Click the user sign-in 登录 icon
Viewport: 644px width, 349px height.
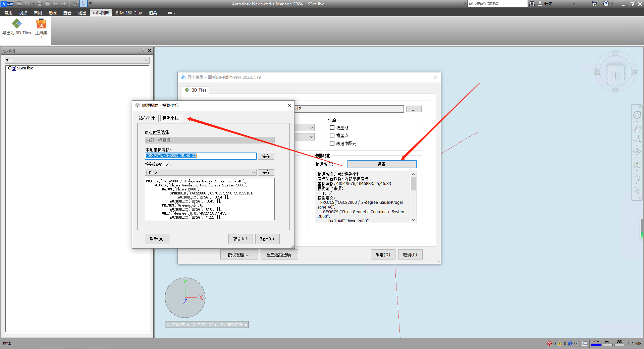click(x=540, y=4)
